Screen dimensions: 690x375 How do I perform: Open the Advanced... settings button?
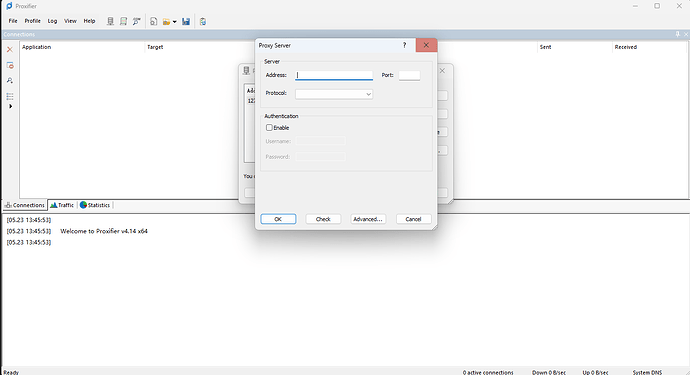point(368,219)
